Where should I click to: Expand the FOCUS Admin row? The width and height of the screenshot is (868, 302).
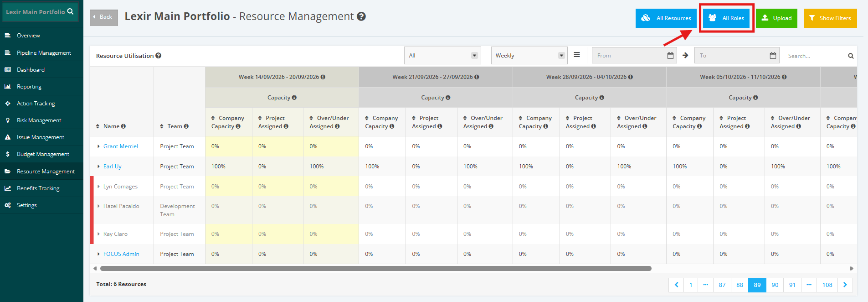(98, 254)
